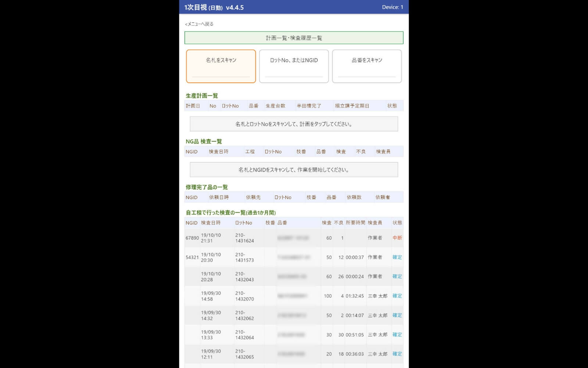Select 所要時間 column header
The image size is (588, 368).
click(x=355, y=223)
